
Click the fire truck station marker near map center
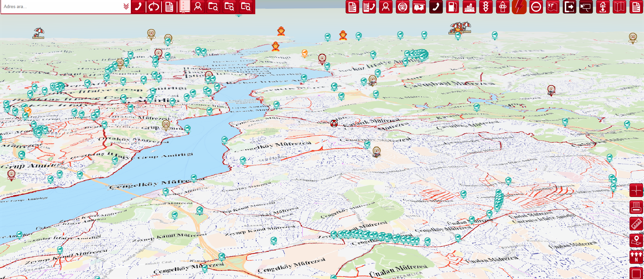(377, 152)
